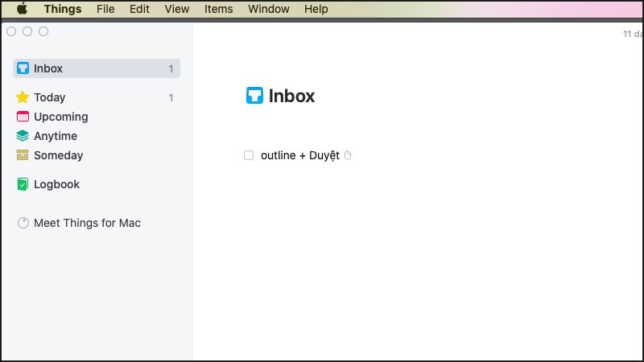This screenshot has width=644, height=362.
Task: Click the Inbox count badge 1
Action: coord(171,68)
